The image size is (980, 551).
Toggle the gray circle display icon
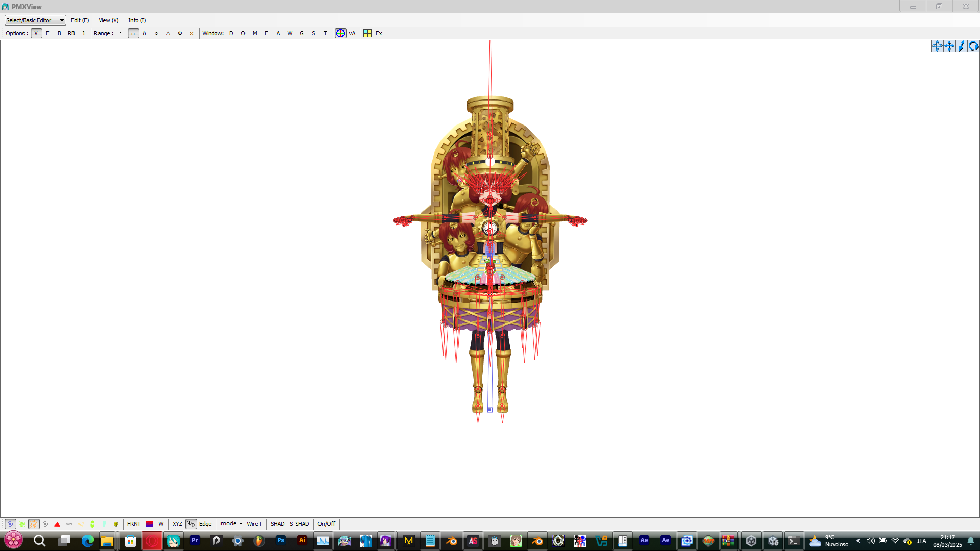(45, 524)
